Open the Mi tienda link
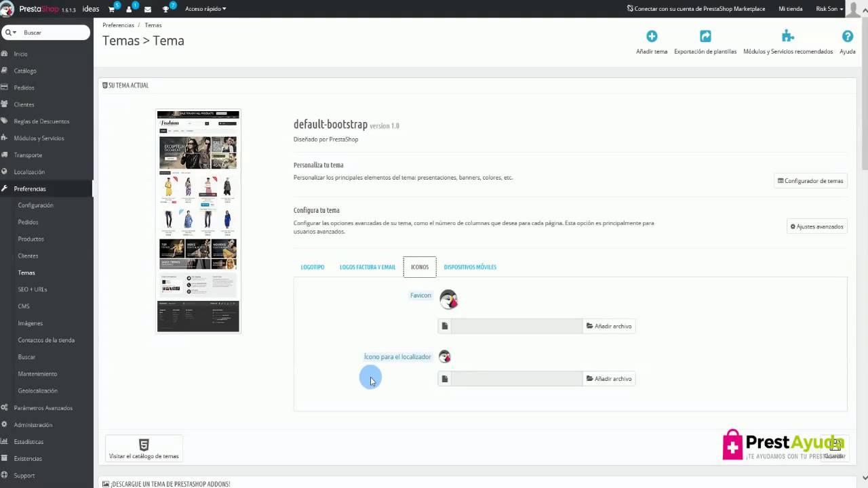Viewport: 868px width, 488px height. click(x=791, y=9)
